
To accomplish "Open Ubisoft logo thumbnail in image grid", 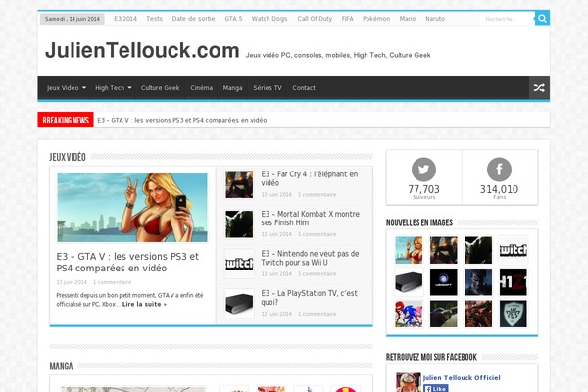I will pyautogui.click(x=444, y=282).
